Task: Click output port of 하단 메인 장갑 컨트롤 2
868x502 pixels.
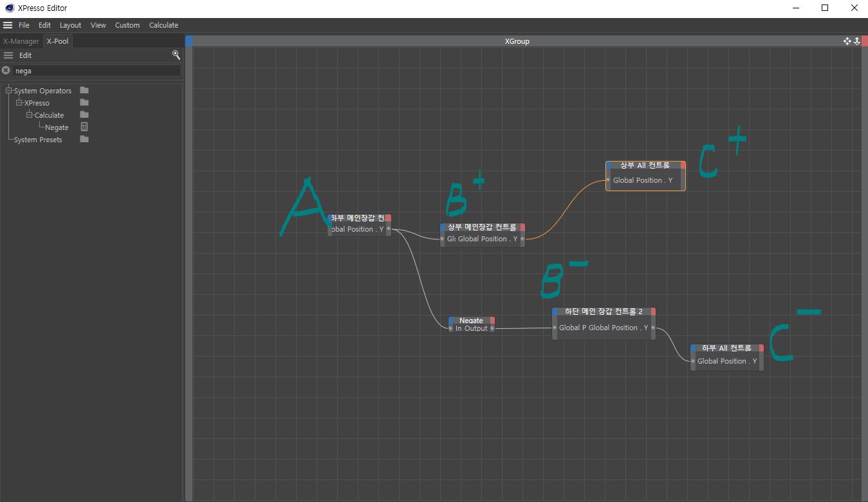Action: (653, 328)
